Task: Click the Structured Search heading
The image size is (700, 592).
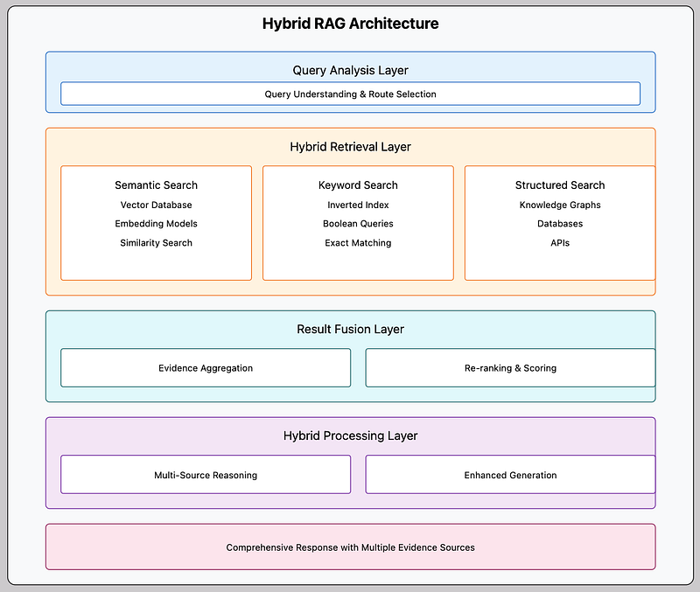Action: tap(560, 185)
